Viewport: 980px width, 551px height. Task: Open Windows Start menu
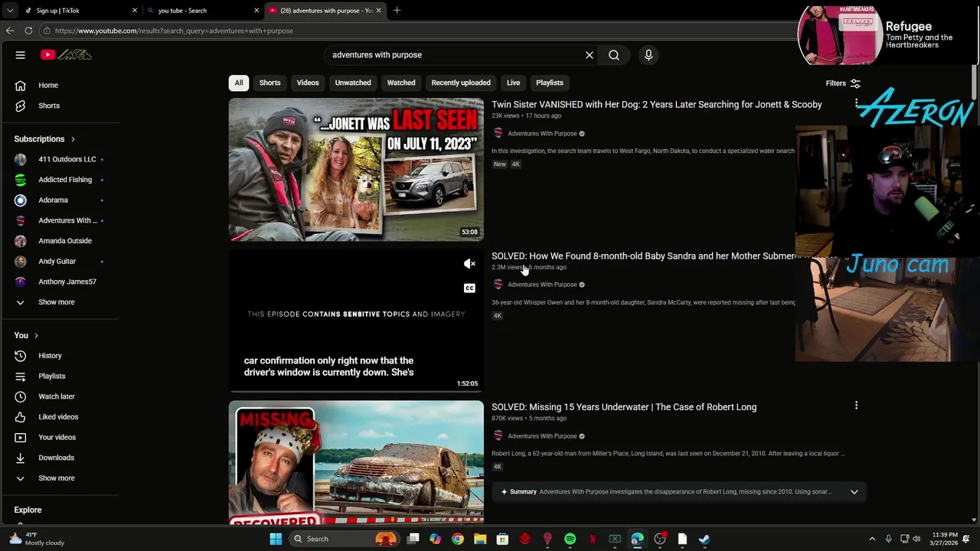(x=276, y=539)
